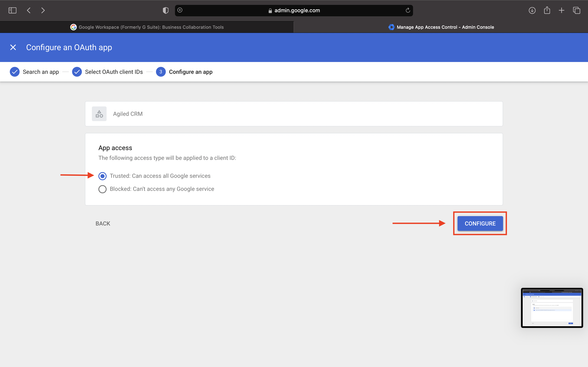Click the Agiled CRM app icon
This screenshot has width=588, height=367.
99,114
